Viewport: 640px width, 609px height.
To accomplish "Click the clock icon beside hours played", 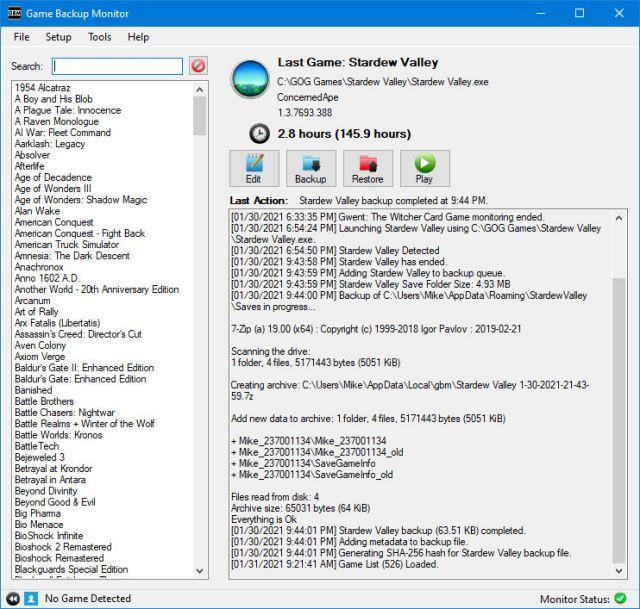I will pyautogui.click(x=258, y=133).
